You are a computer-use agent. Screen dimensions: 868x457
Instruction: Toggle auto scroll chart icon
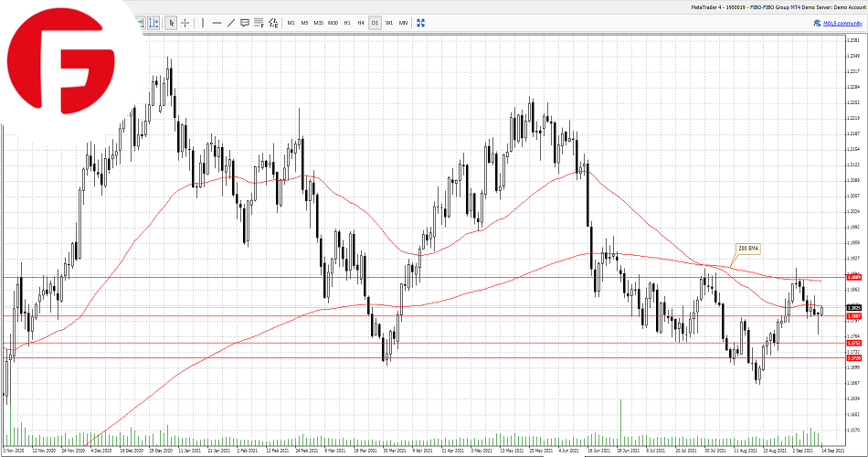tap(140, 23)
